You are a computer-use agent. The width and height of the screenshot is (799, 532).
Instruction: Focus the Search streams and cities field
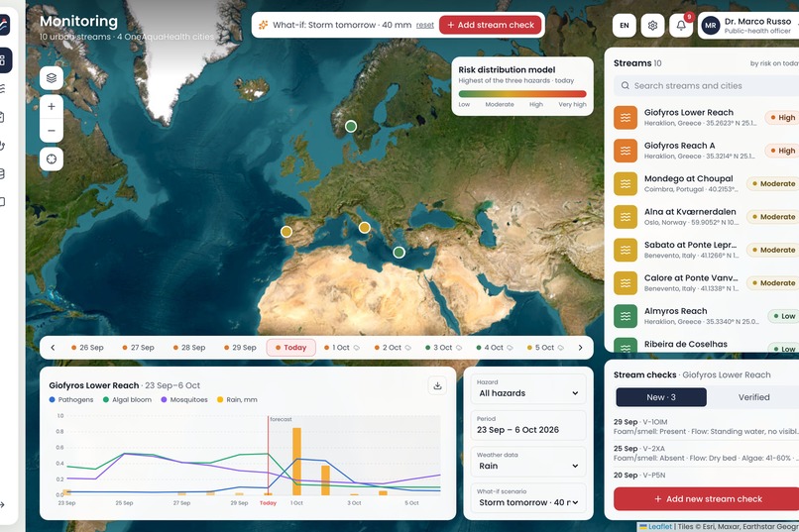click(x=706, y=85)
